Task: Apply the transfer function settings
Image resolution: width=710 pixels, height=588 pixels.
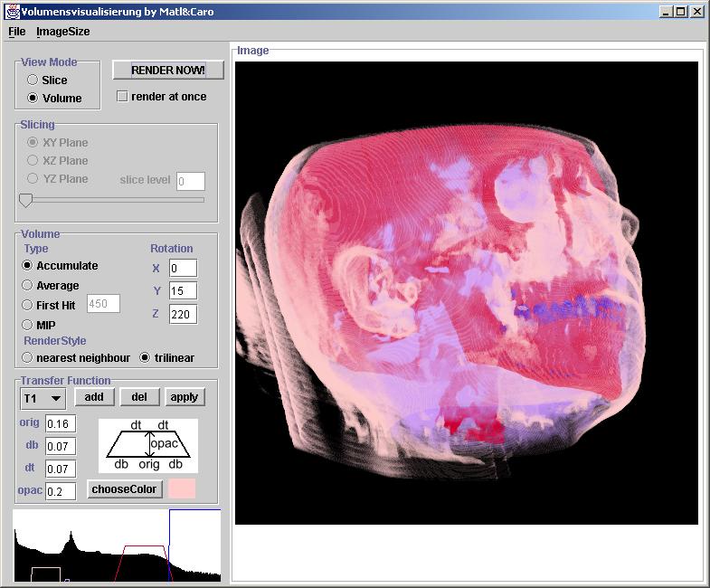Action: (185, 397)
